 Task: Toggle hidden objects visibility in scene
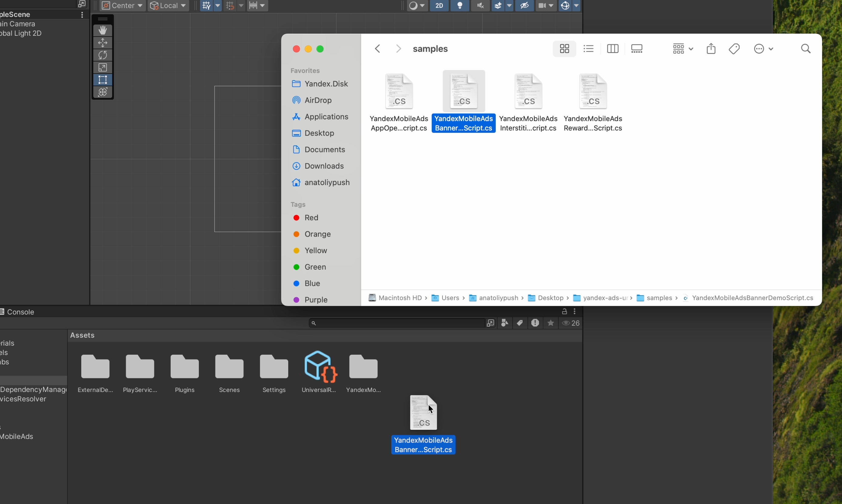[525, 5]
